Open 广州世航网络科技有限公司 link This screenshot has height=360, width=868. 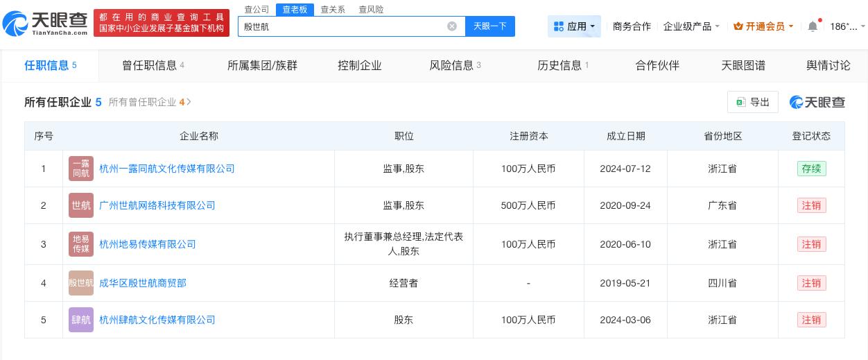[x=157, y=205]
